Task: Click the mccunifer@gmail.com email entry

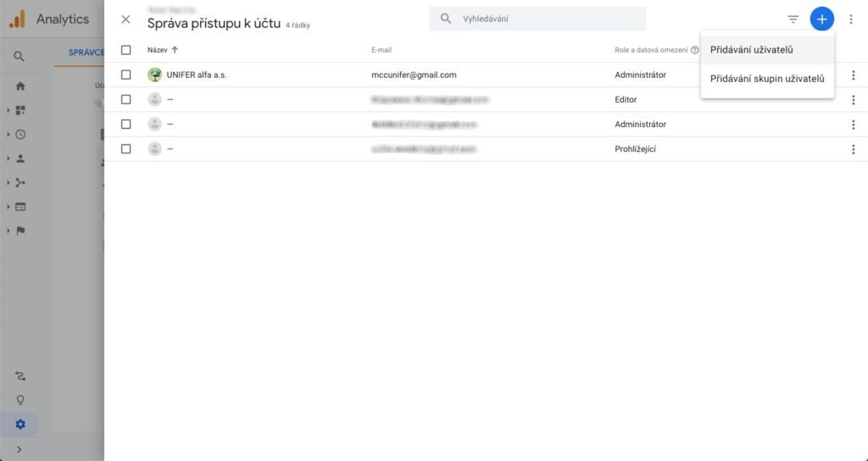Action: point(414,75)
